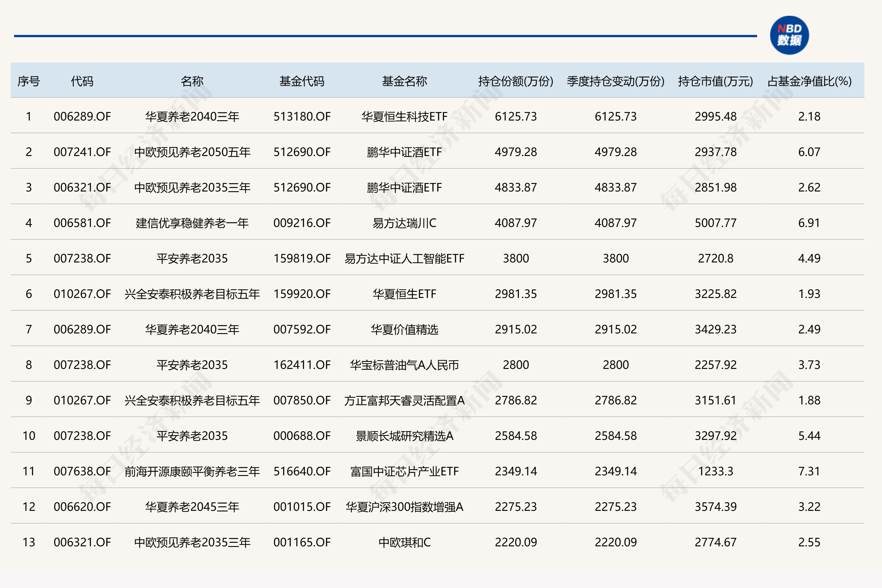The image size is (882, 588).
Task: Click fund code 000688.OF
Action: click(302, 436)
